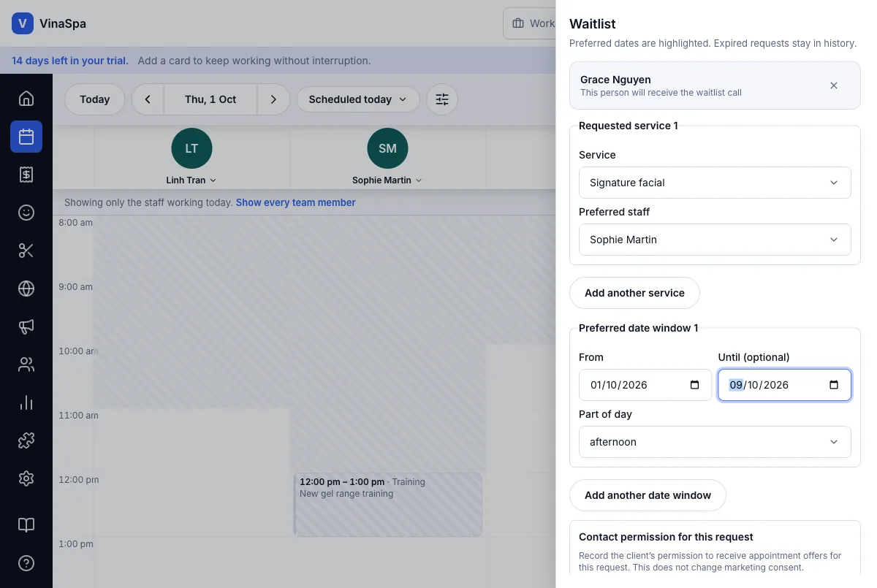Click the Contact permission for this request heading
The image size is (877, 588).
pyautogui.click(x=666, y=537)
